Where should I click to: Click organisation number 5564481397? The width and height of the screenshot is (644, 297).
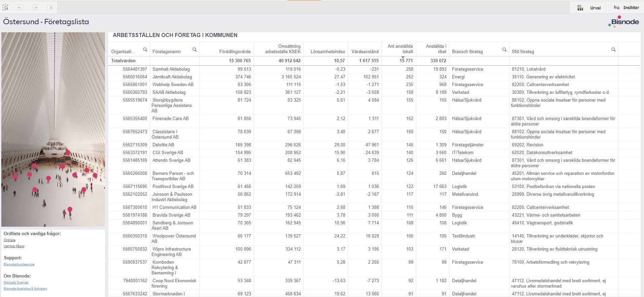click(x=135, y=69)
